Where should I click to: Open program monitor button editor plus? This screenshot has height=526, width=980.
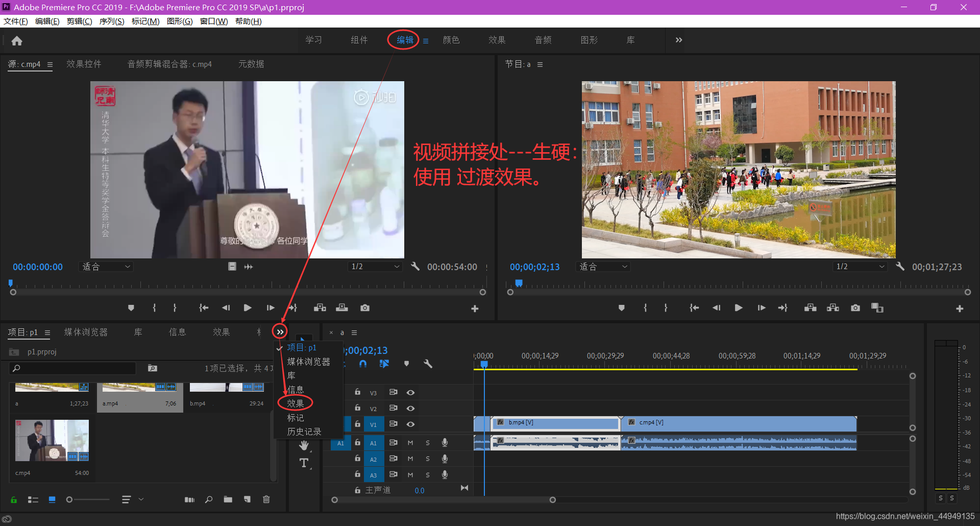(x=960, y=308)
